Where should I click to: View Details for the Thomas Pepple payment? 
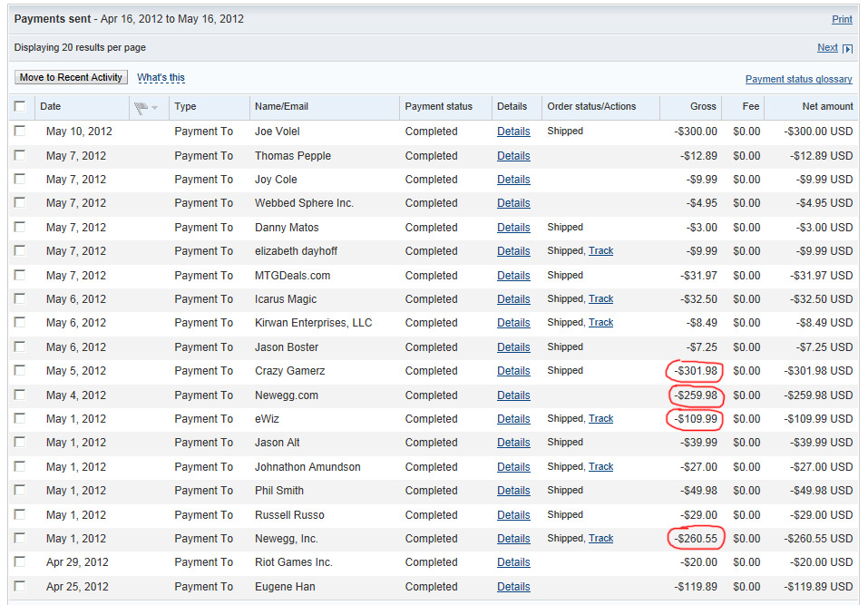[513, 156]
